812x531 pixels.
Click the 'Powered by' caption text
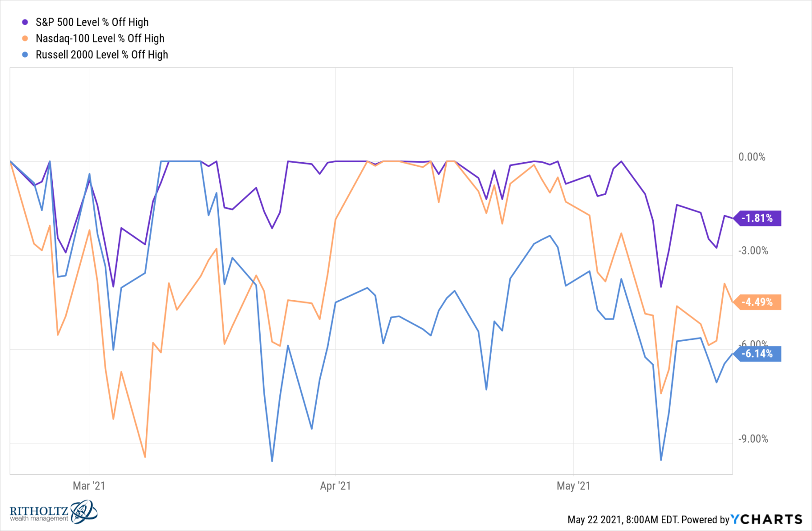coord(705,520)
